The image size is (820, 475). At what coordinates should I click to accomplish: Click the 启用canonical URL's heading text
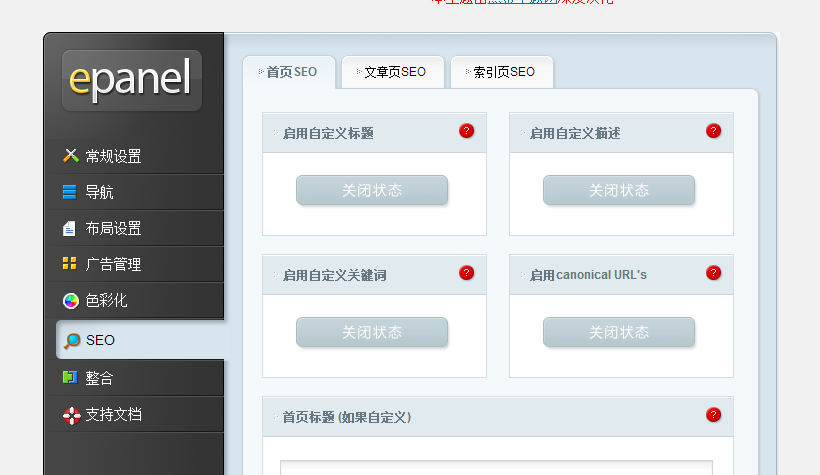click(x=588, y=275)
